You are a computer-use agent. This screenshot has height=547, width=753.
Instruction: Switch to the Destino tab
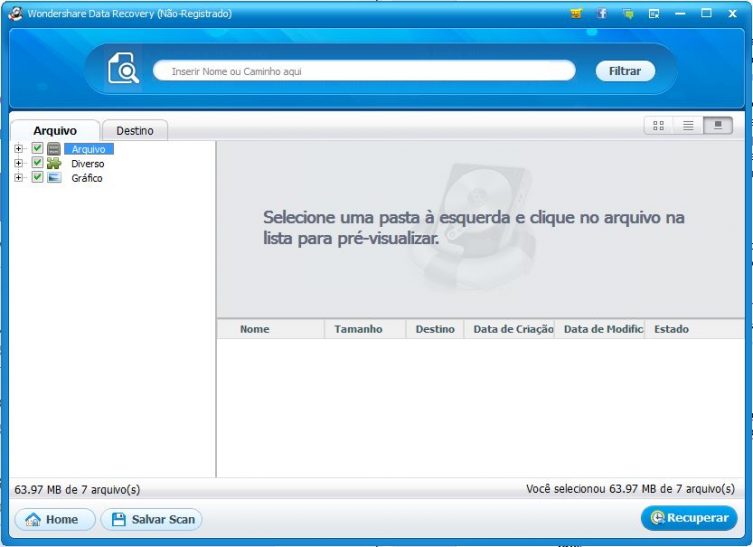pos(135,131)
